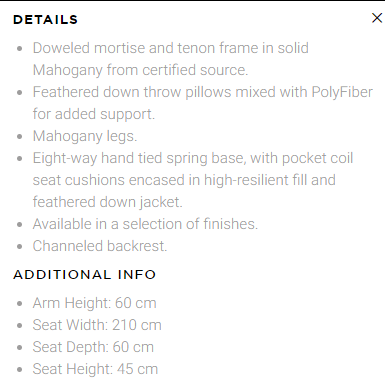
Task: Click the ADDITIONAL INFO heading
Action: (x=85, y=275)
